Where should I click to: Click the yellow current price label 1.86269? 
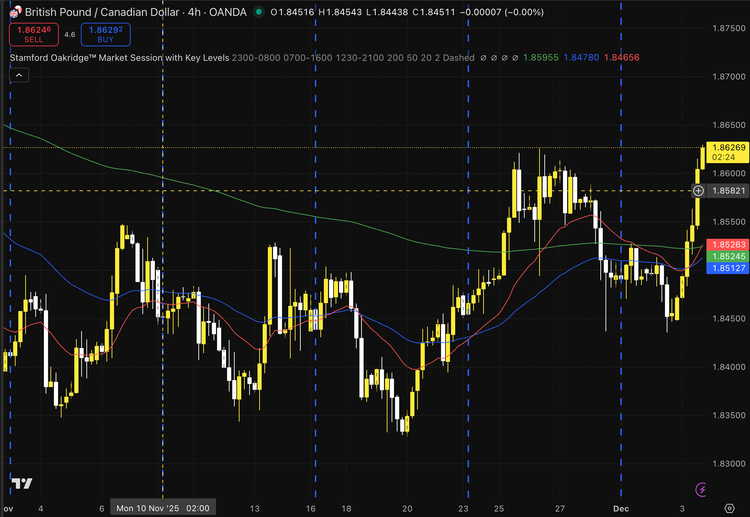coord(726,147)
